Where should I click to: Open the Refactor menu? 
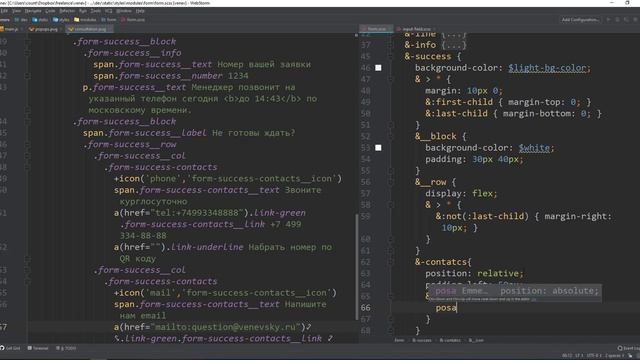click(x=67, y=11)
